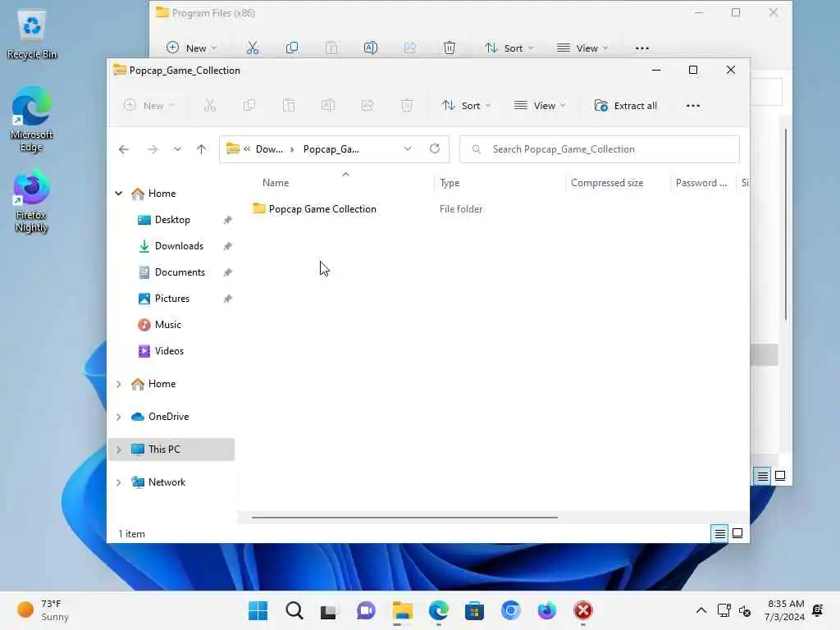Click the horizontal scrollbar in file list
Screen dimensions: 840x630
(x=404, y=518)
